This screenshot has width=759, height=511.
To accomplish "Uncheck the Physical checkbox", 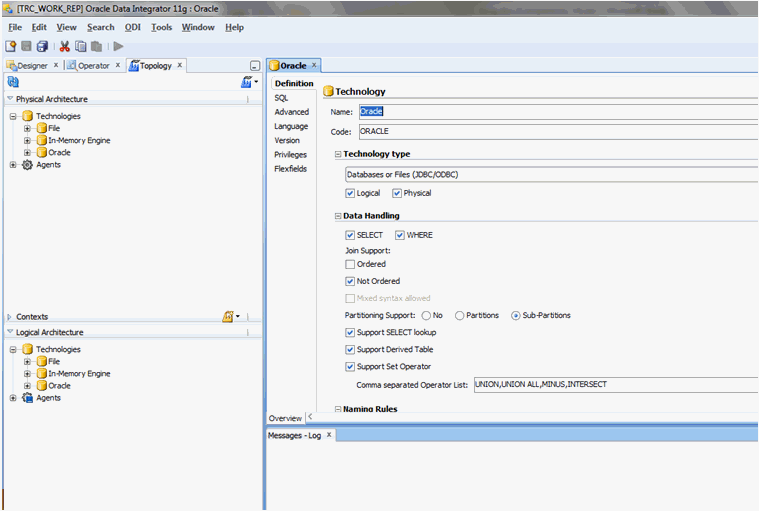I will 397,193.
